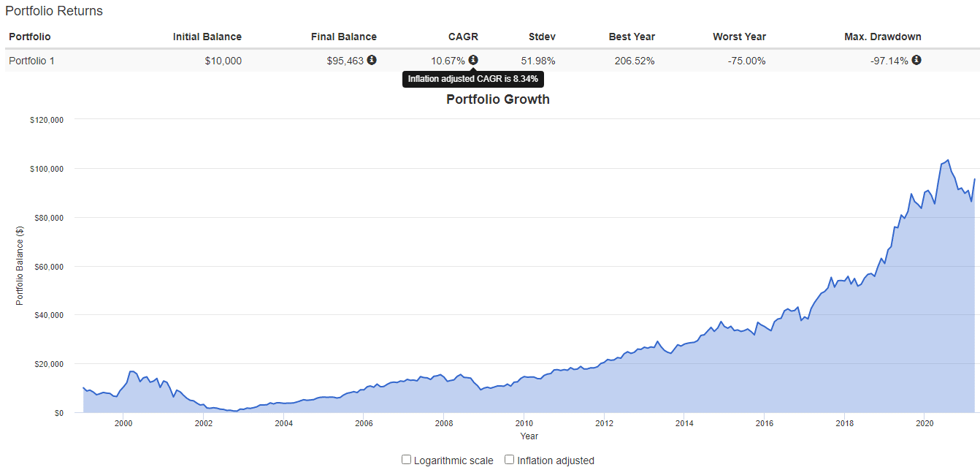Check the Inflation adjusted option
Viewport: 980px width, 470px height.
pos(510,460)
